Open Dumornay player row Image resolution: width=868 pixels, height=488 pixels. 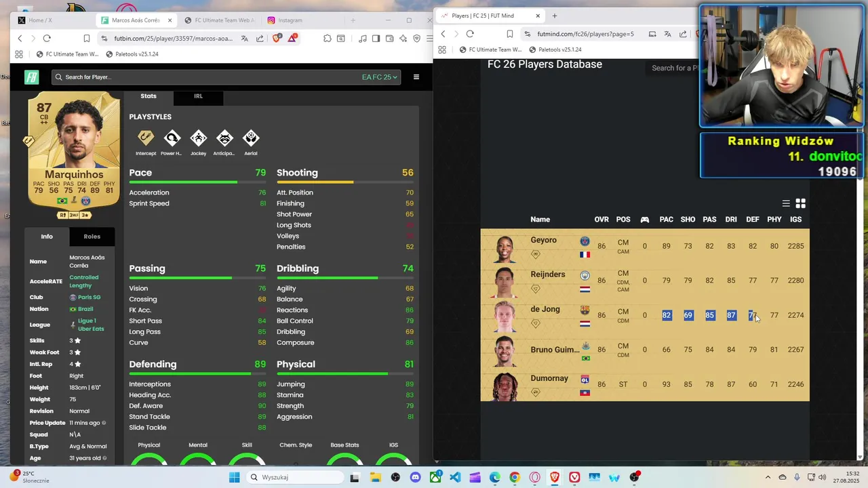click(645, 384)
